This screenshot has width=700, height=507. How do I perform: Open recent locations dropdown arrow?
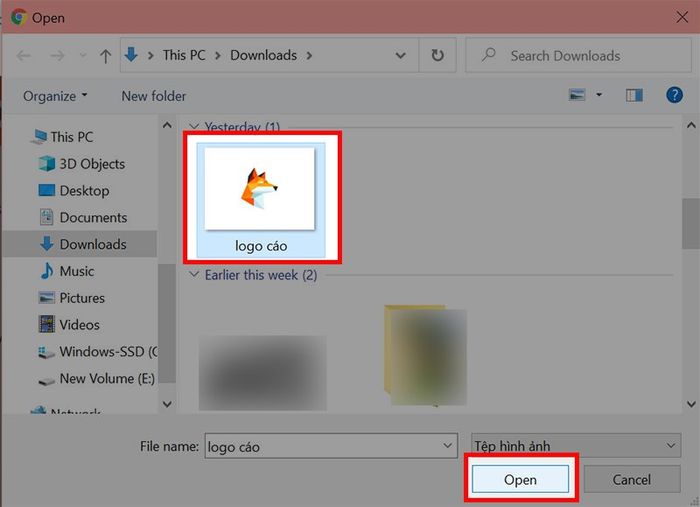point(83,56)
